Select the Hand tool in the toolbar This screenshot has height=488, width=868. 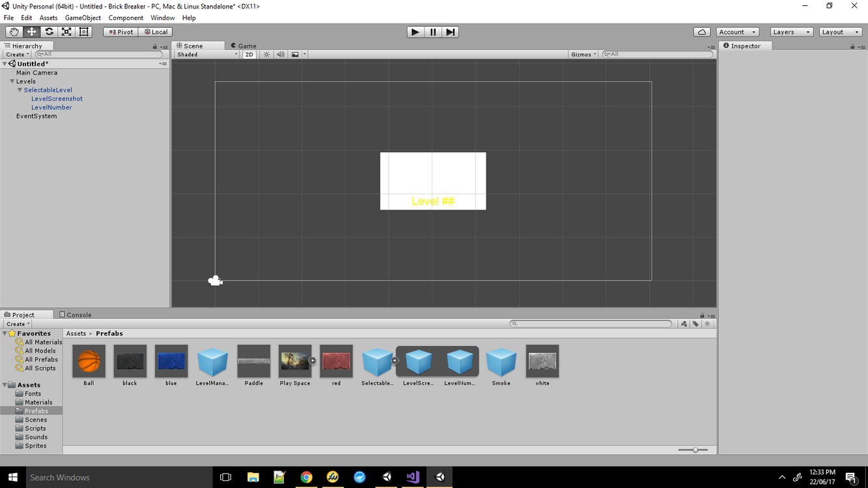coord(13,31)
